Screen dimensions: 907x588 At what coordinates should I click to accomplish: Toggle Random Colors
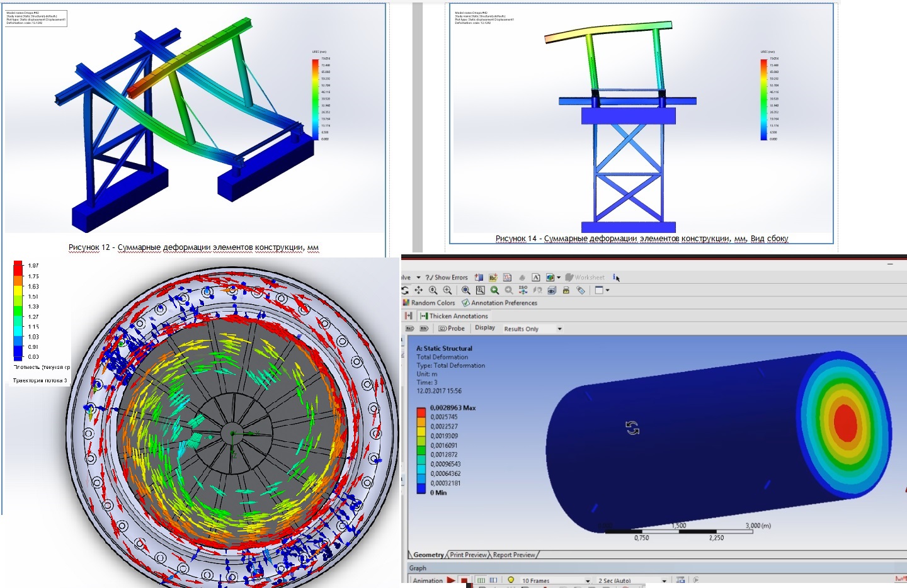point(428,303)
